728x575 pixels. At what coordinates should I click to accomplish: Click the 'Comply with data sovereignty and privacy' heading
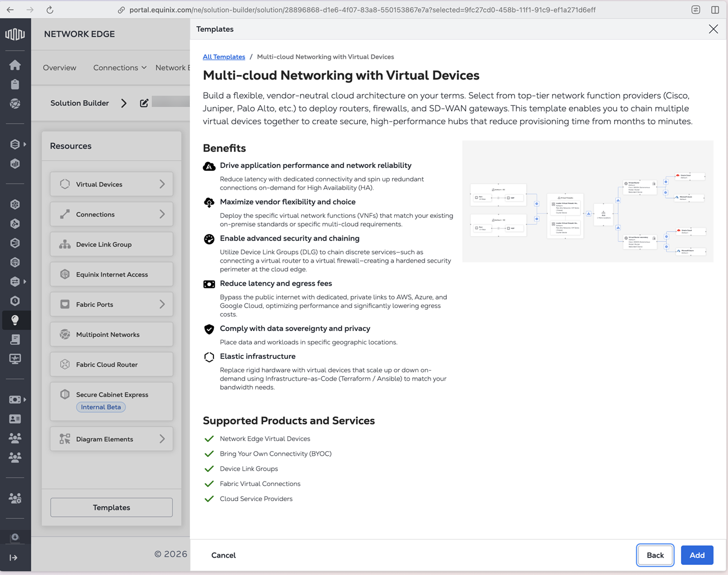(x=295, y=329)
